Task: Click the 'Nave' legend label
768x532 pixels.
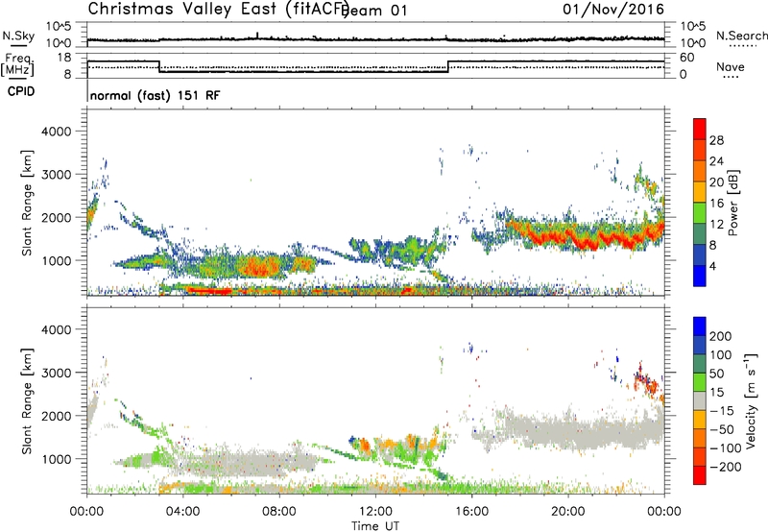Action: click(731, 66)
